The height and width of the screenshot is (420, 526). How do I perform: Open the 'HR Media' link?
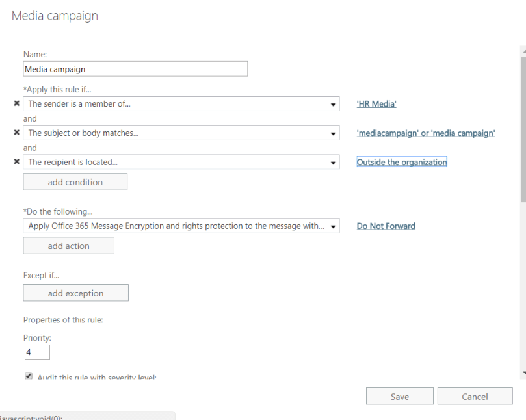point(376,103)
